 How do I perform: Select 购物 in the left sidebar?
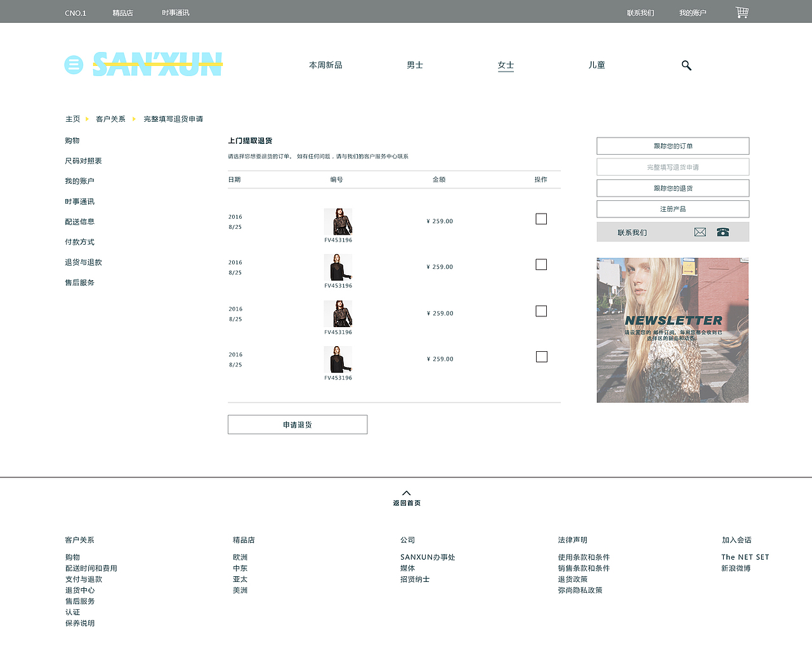(72, 141)
